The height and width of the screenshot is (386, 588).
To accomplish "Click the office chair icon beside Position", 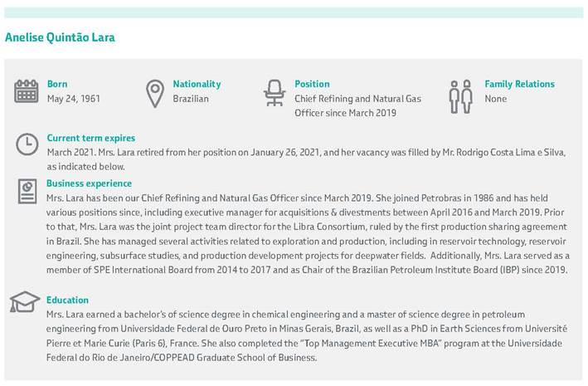I will (275, 93).
